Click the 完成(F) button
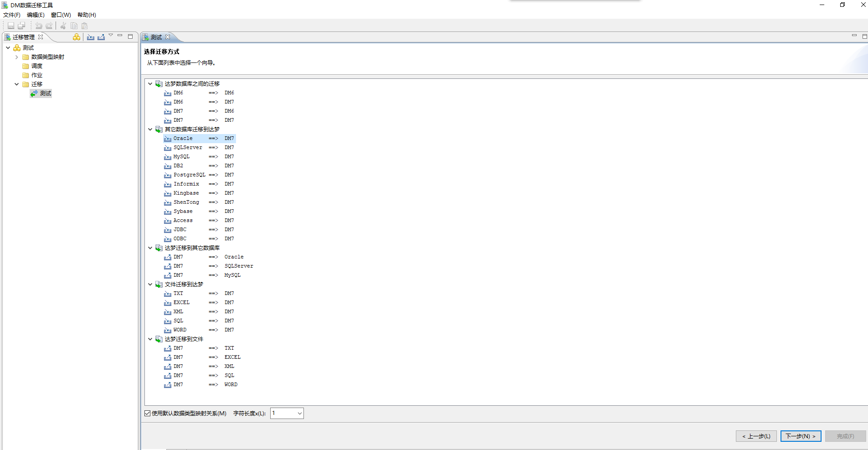868x450 pixels. click(846, 436)
